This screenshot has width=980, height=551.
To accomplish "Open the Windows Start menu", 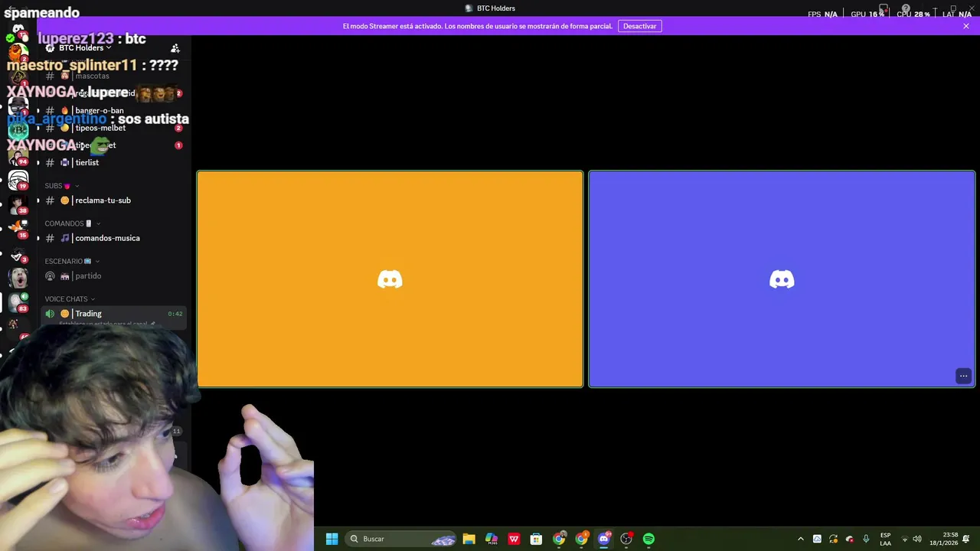I will pyautogui.click(x=332, y=539).
